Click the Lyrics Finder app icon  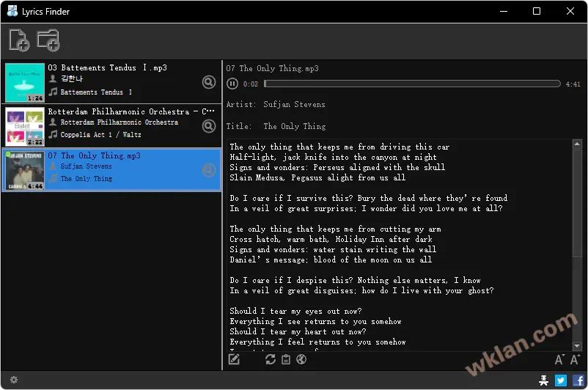click(x=12, y=11)
